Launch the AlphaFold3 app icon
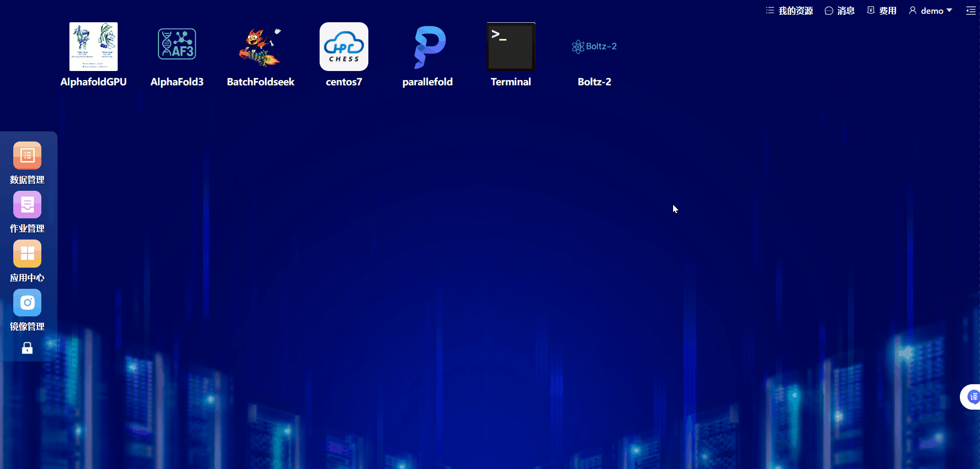Image resolution: width=980 pixels, height=469 pixels. click(x=177, y=47)
